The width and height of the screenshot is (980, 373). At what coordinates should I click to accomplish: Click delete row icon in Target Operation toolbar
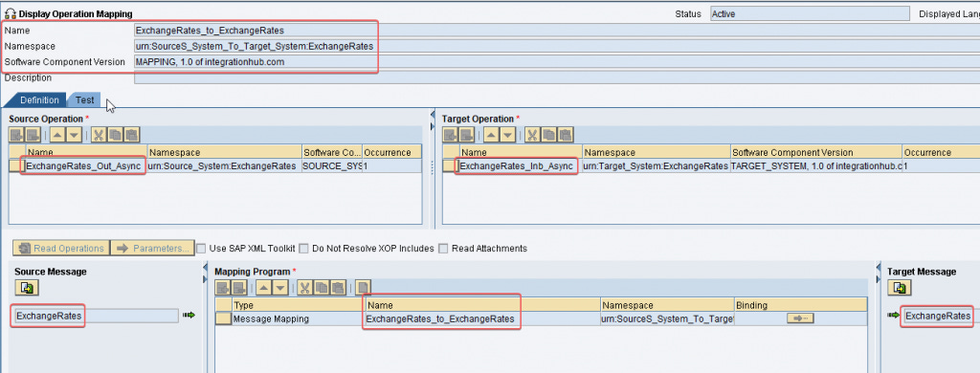(x=466, y=134)
